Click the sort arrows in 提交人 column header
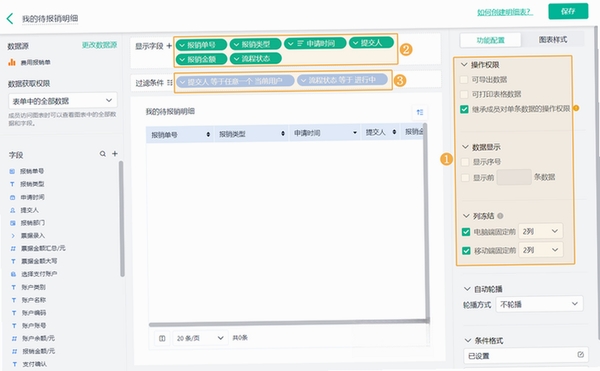The height and width of the screenshot is (371, 600). [x=394, y=132]
